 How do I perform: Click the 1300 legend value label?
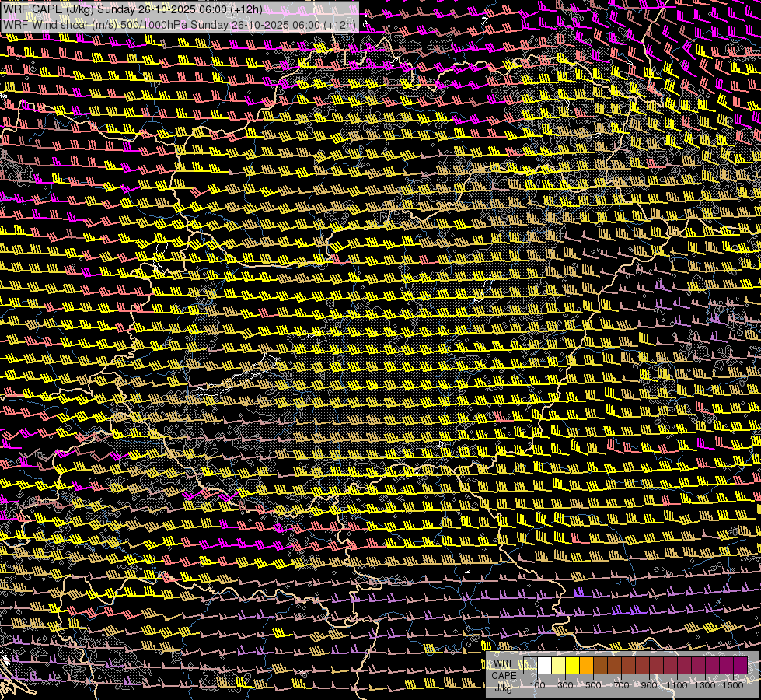705,685
